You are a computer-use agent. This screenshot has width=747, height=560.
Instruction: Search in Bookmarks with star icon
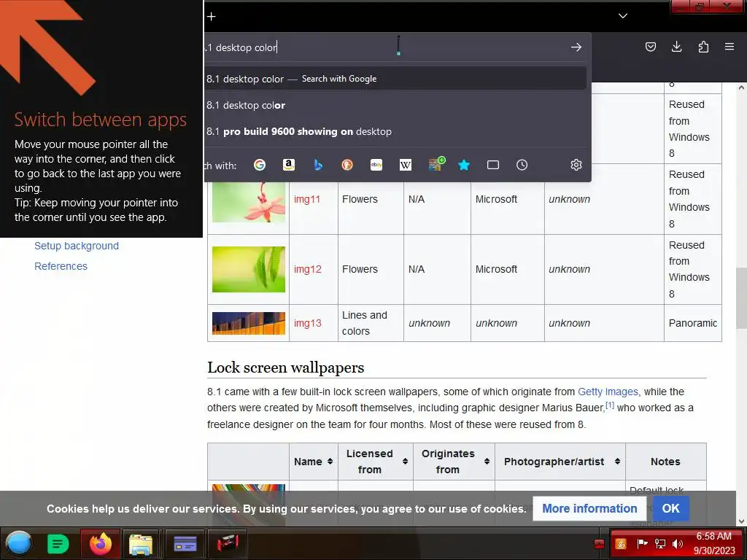464,166
